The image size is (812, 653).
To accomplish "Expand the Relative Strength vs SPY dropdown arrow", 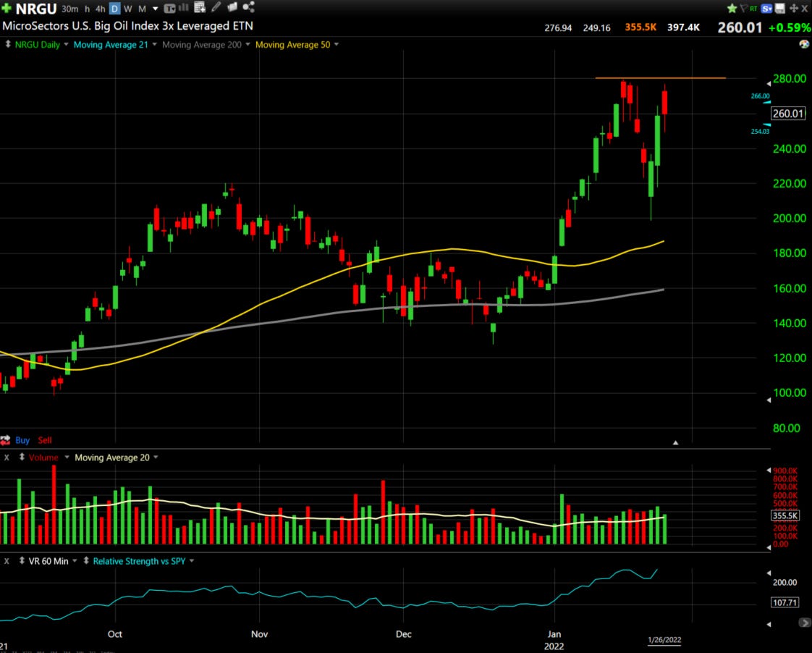I will [192, 561].
